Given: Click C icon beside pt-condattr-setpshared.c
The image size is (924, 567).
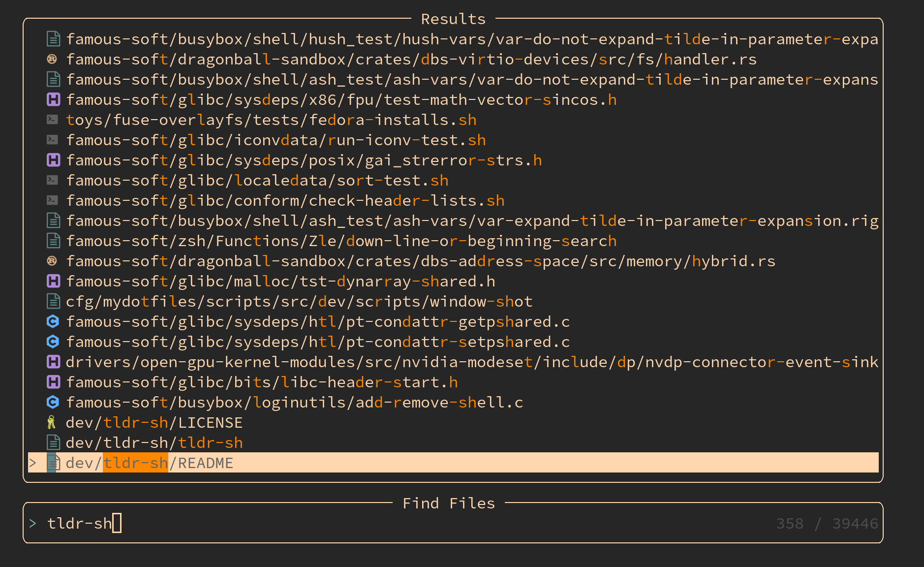Looking at the screenshot, I should [53, 342].
